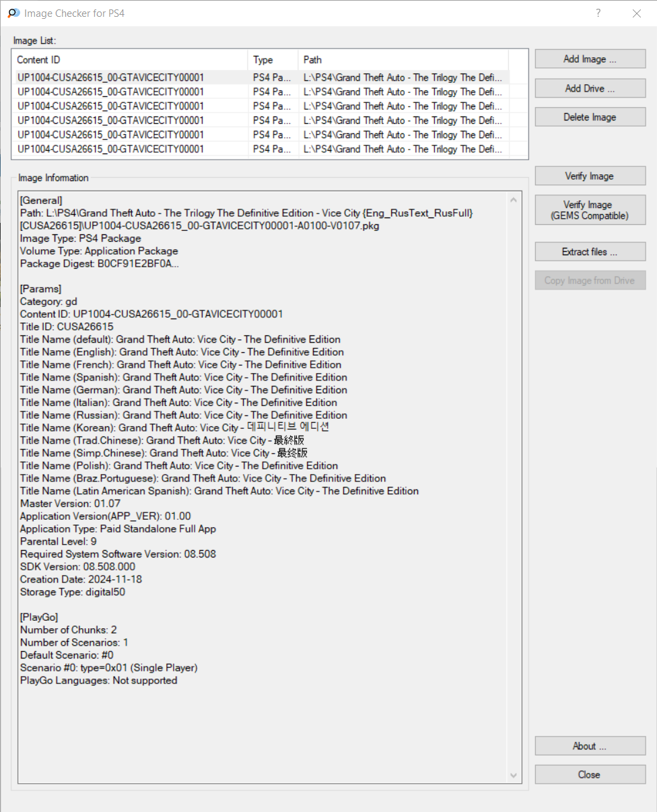Image resolution: width=657 pixels, height=812 pixels.
Task: Click the 'Title Name (Braz.Portuguese)' line
Action: click(203, 478)
